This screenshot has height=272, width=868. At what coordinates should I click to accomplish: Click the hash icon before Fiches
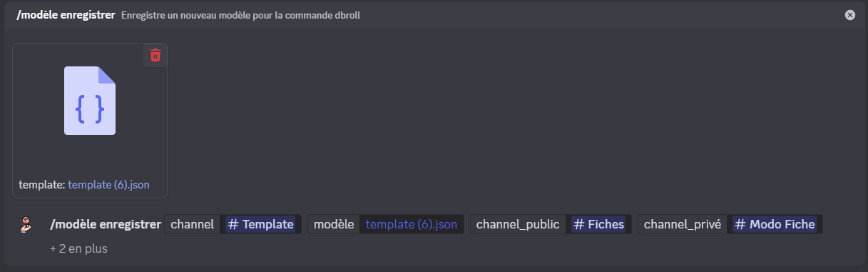(x=579, y=224)
